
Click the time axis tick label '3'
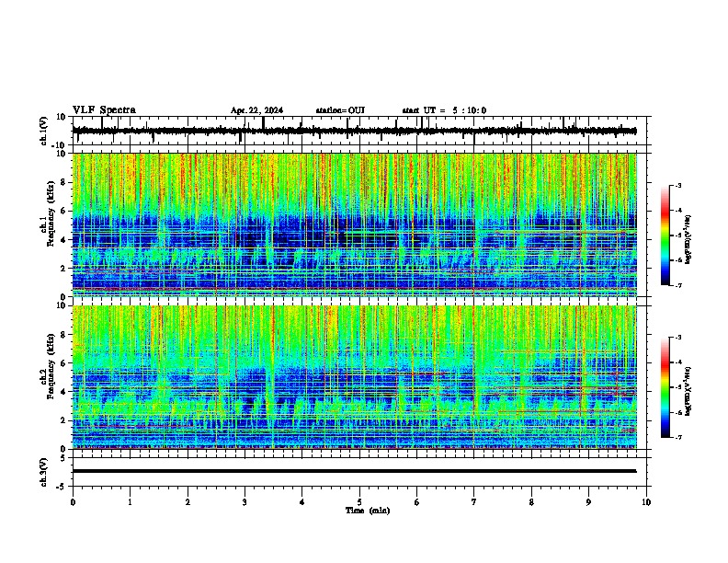pyautogui.click(x=245, y=502)
